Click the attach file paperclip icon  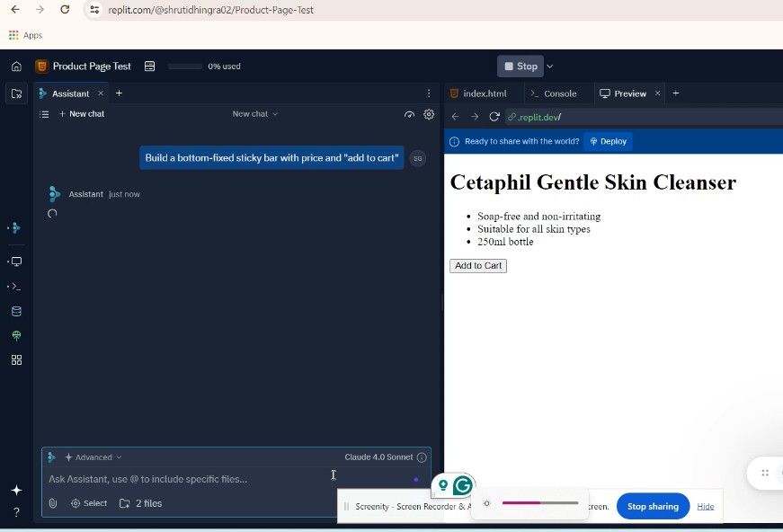pyautogui.click(x=53, y=503)
